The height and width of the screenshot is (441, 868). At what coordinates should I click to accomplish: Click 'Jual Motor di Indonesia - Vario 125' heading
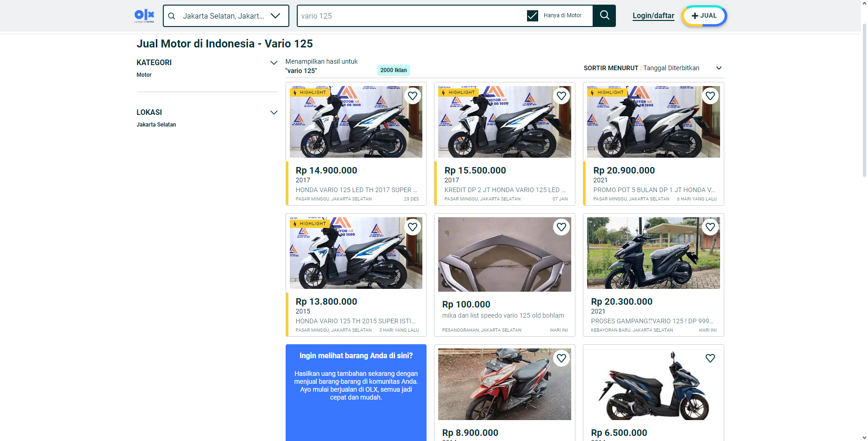point(225,44)
